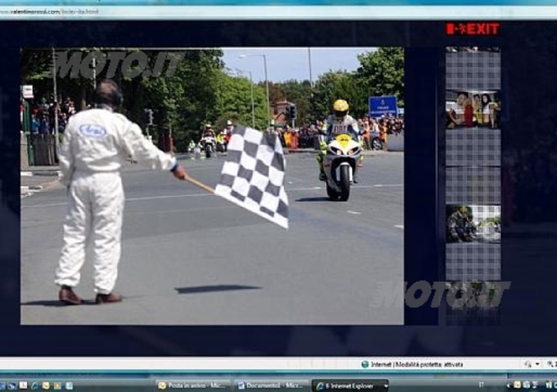Show hidden system tray icons arrow
The image size is (557, 392).
(x=509, y=385)
